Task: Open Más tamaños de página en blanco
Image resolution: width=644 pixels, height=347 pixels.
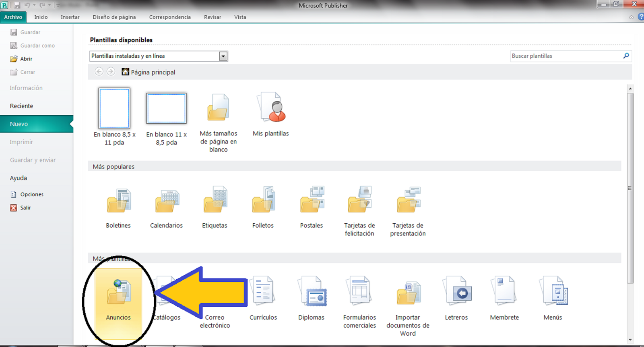Action: [218, 123]
